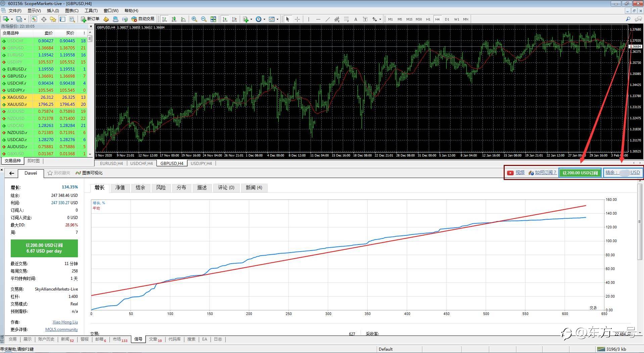Image resolution: width=644 pixels, height=353 pixels.
Task: Toggle the Terminal window
Action: [62, 19]
